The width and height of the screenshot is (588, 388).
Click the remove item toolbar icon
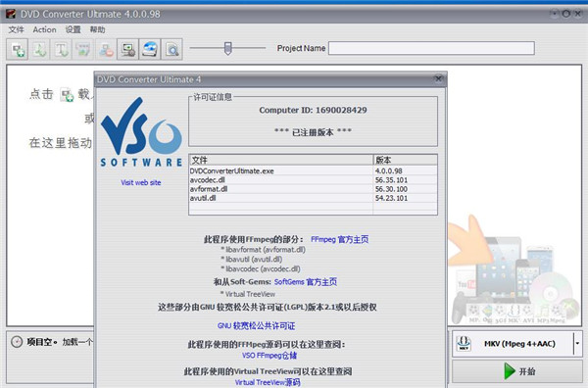coord(106,50)
